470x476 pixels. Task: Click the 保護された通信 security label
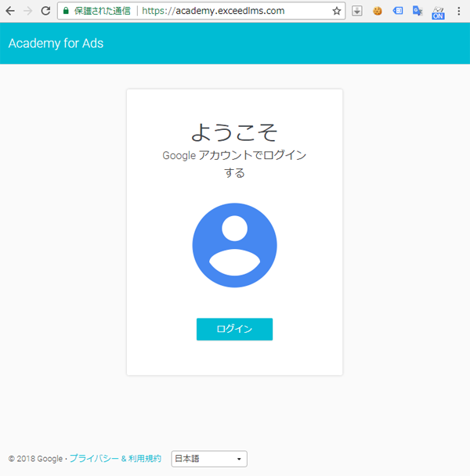pos(103,11)
